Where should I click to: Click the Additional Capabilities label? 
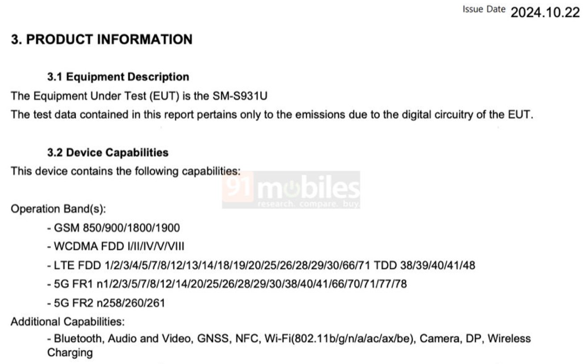(68, 322)
